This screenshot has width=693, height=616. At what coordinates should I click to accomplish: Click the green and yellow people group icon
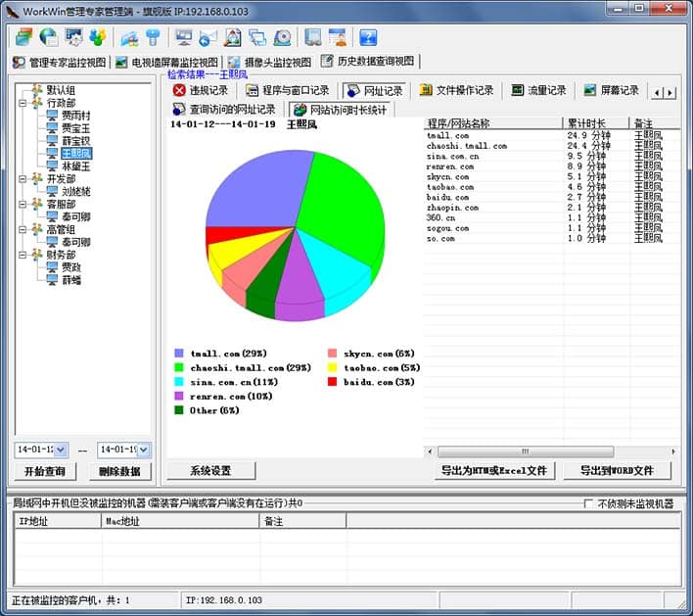coord(98,37)
